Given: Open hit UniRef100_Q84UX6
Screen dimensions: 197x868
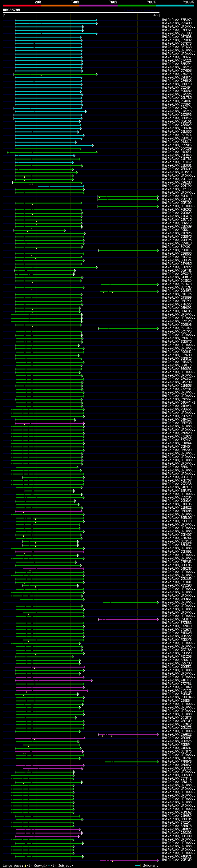Looking at the screenshot, I should click(x=177, y=81).
